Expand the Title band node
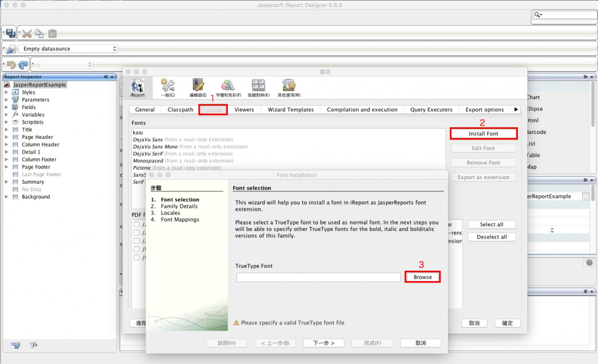Image resolution: width=598 pixels, height=364 pixels. tap(6, 129)
